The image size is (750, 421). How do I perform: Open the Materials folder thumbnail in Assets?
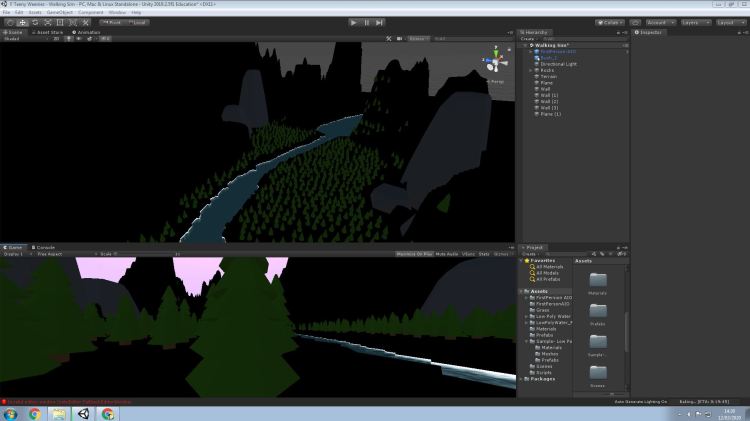tap(598, 281)
